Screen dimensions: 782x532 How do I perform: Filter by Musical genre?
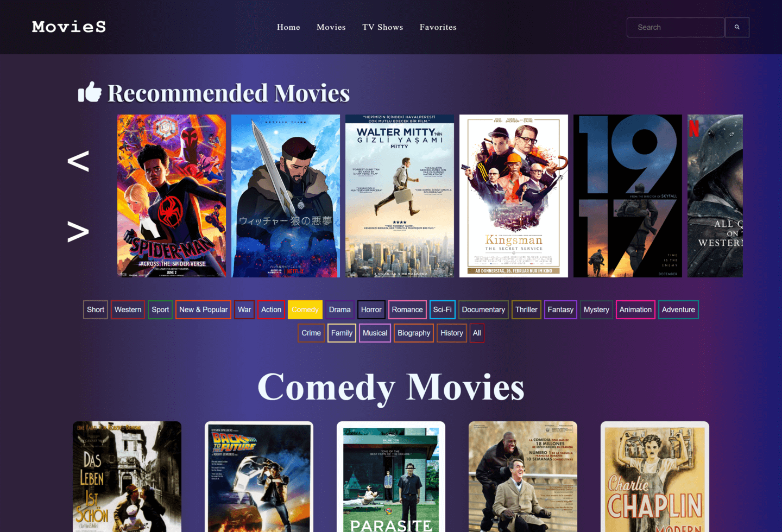(x=375, y=333)
